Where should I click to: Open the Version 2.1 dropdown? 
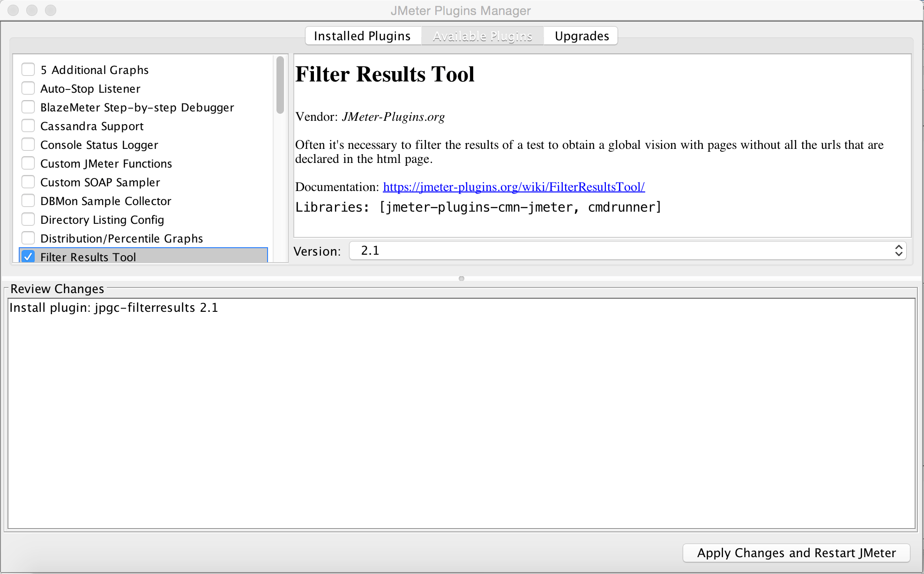(627, 251)
